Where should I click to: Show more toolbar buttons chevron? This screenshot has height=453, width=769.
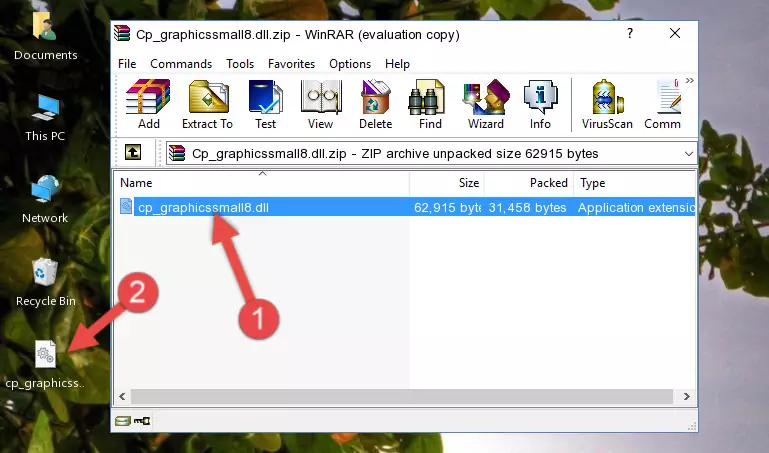690,81
